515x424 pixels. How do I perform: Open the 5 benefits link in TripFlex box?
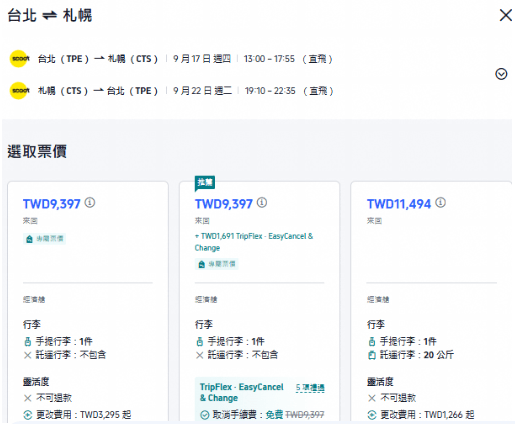pos(310,388)
